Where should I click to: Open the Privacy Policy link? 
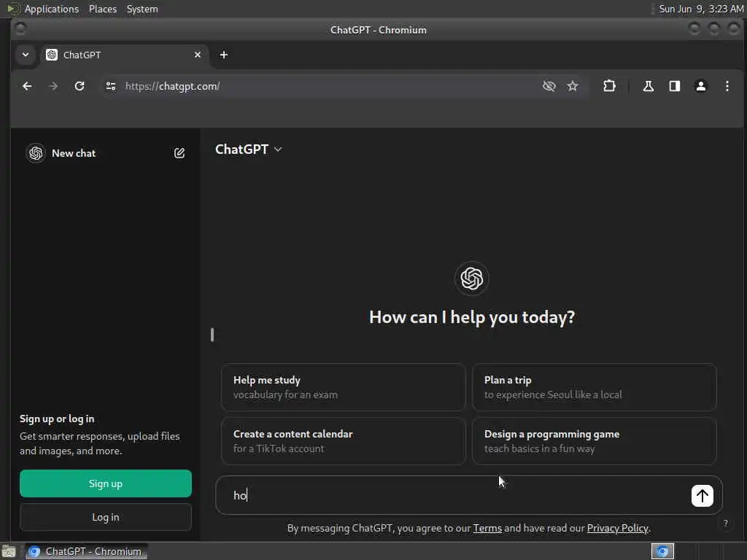(617, 528)
